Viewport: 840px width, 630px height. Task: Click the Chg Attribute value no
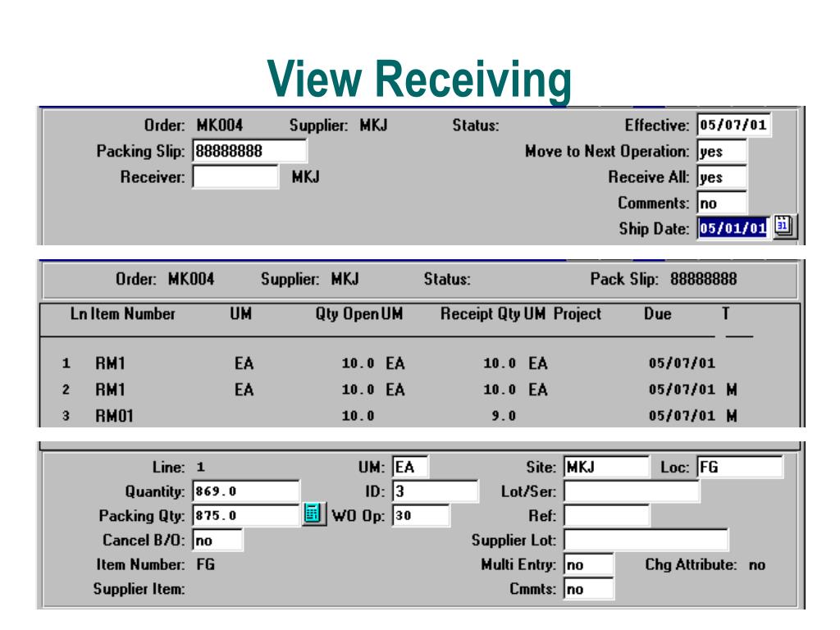pyautogui.click(x=757, y=565)
